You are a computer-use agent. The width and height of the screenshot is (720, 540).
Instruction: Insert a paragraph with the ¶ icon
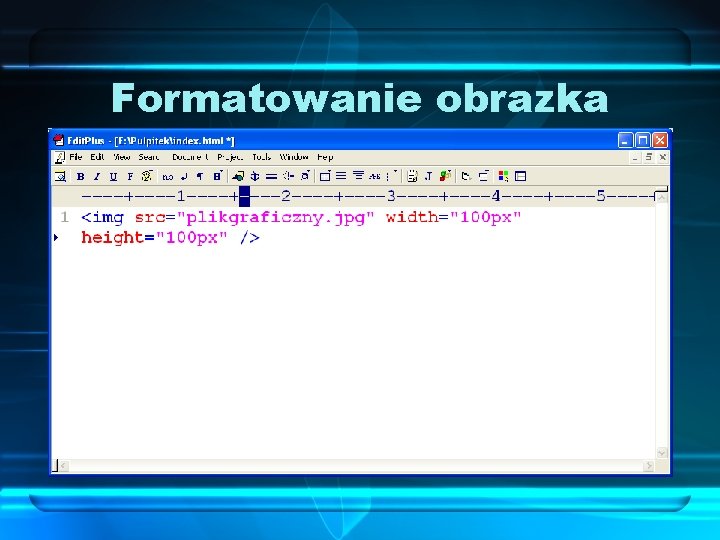tap(200, 176)
